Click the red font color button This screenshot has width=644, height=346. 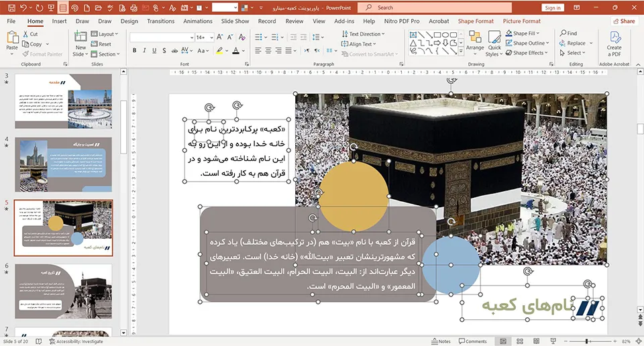pyautogui.click(x=235, y=50)
